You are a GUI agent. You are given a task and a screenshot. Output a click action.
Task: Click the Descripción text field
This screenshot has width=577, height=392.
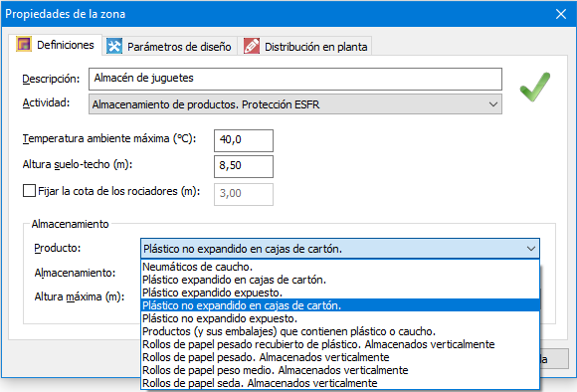[x=295, y=79]
